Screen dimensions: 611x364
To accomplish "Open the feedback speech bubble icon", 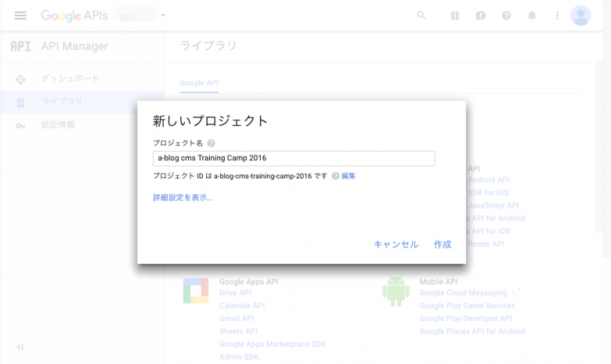I will click(x=480, y=16).
